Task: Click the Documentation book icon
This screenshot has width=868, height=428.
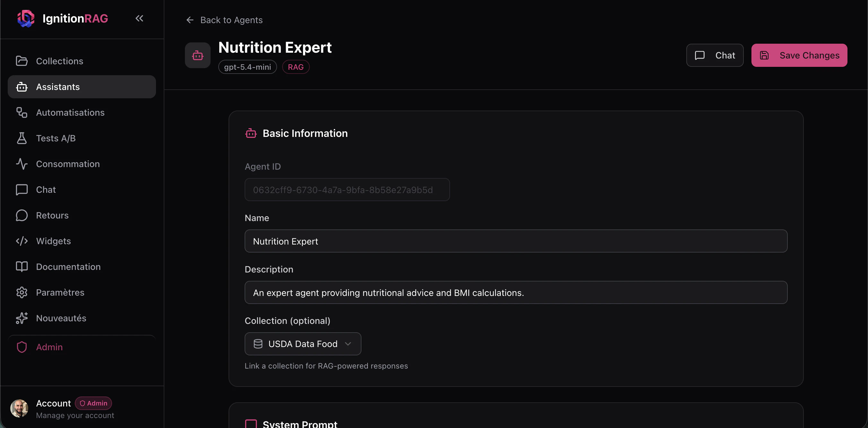Action: [x=22, y=266]
